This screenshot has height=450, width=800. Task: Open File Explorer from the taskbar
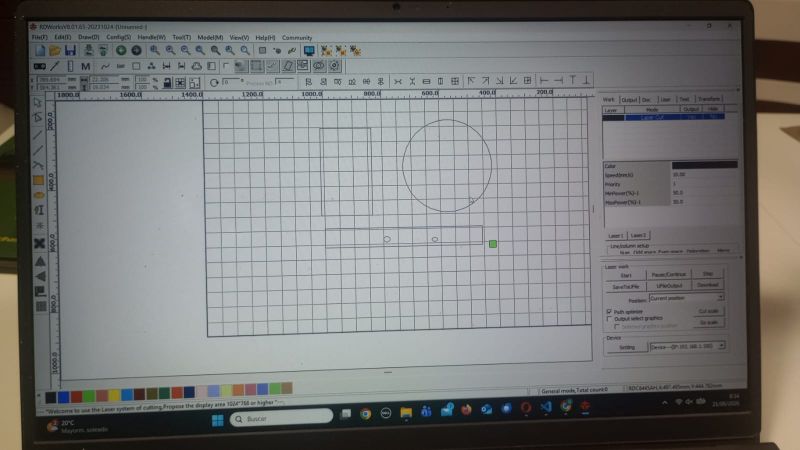406,412
